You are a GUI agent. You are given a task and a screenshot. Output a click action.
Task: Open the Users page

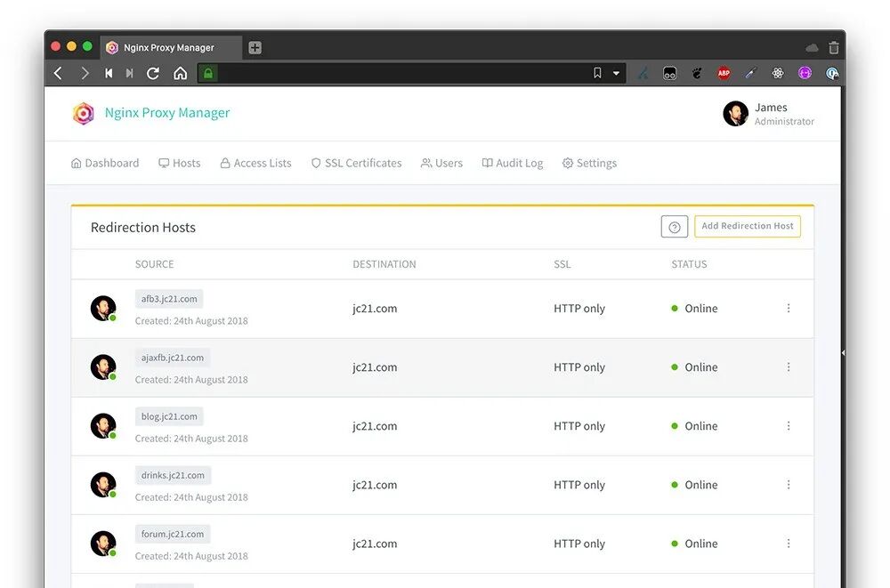pyautogui.click(x=441, y=163)
